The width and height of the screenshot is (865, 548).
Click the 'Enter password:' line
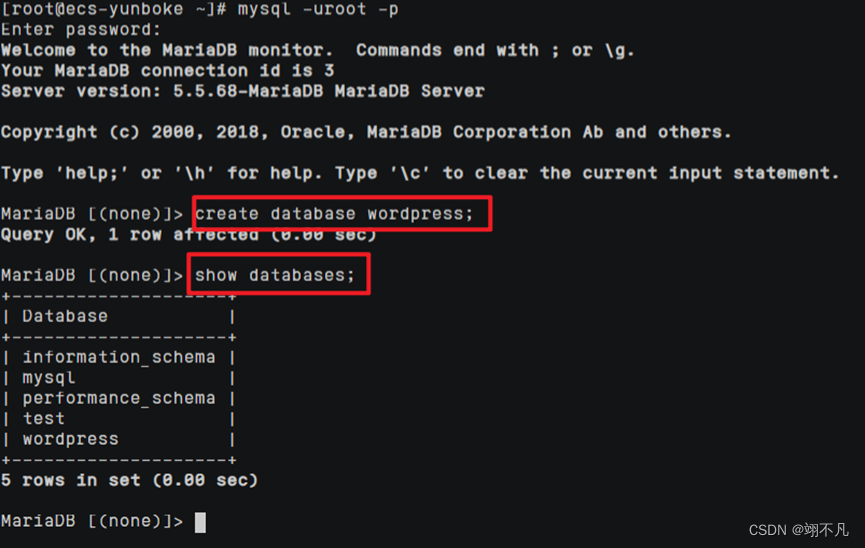[81, 29]
